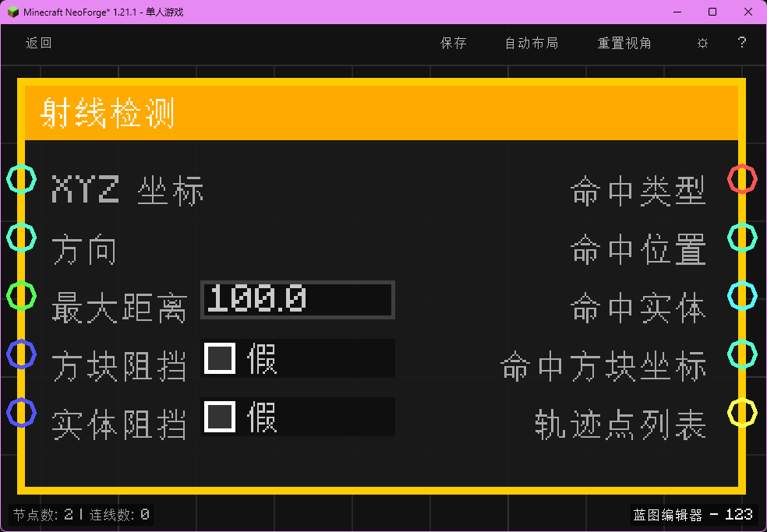Click the 命中位置 output connector pin
Screen dimensions: 767x532
tap(743, 238)
